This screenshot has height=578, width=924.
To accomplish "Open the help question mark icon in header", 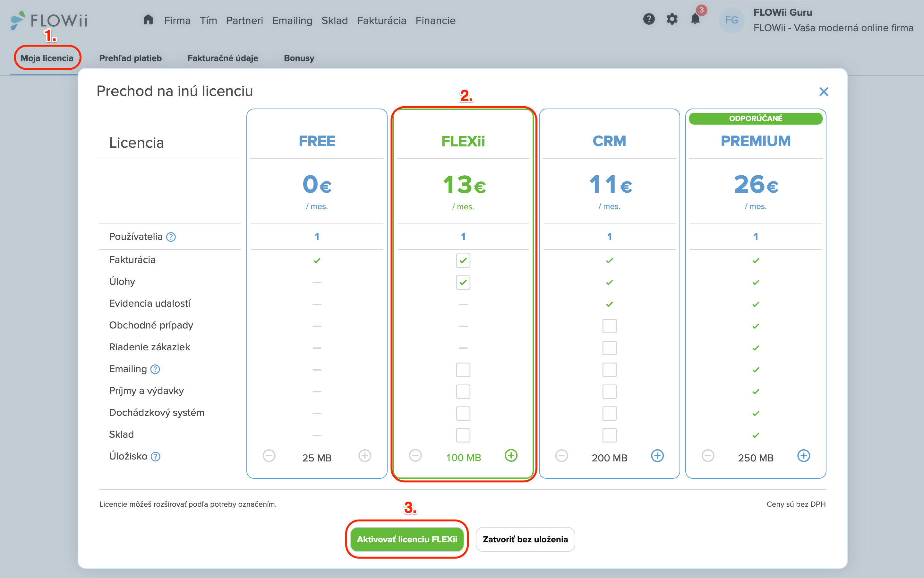I will 649,19.
